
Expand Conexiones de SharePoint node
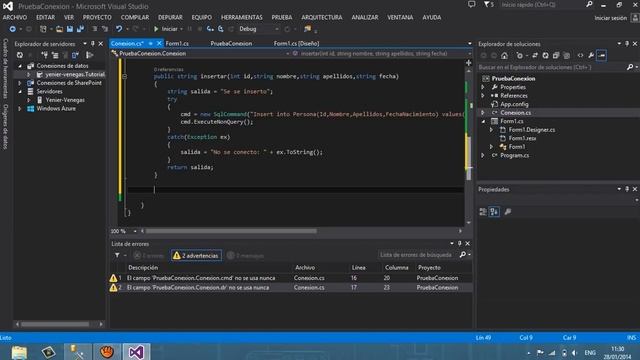click(20, 83)
